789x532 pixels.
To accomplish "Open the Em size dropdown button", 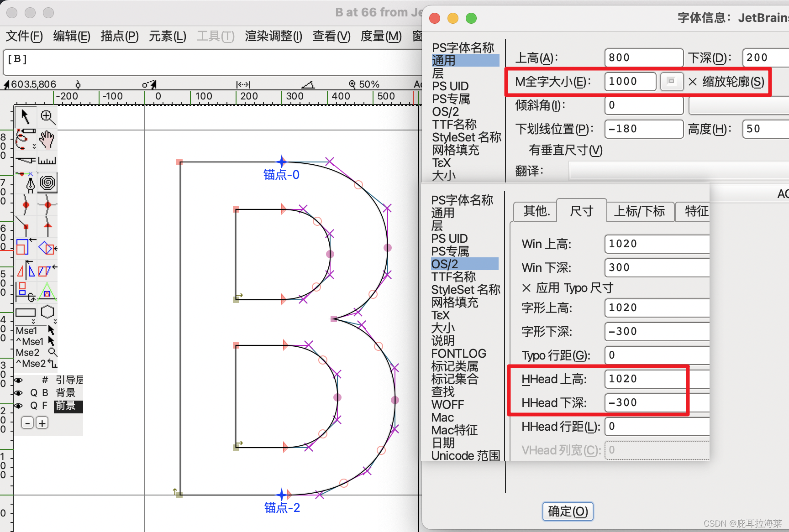I will click(x=671, y=82).
